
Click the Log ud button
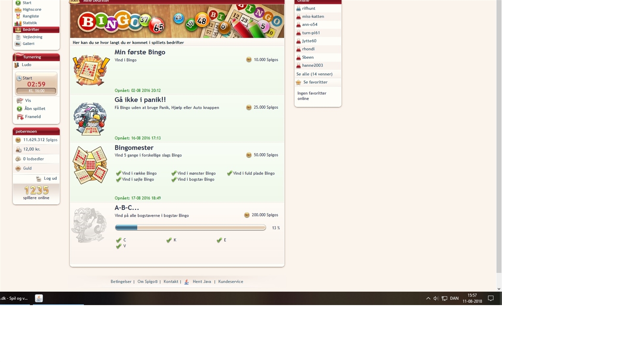tap(50, 179)
